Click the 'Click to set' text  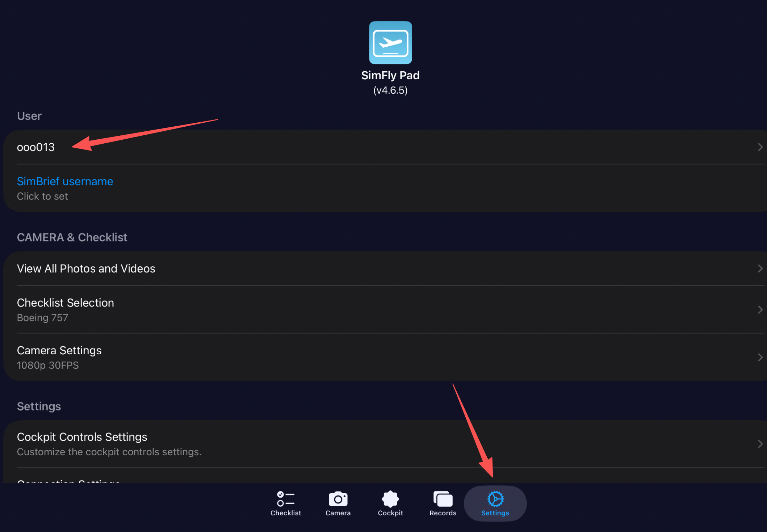tap(42, 196)
